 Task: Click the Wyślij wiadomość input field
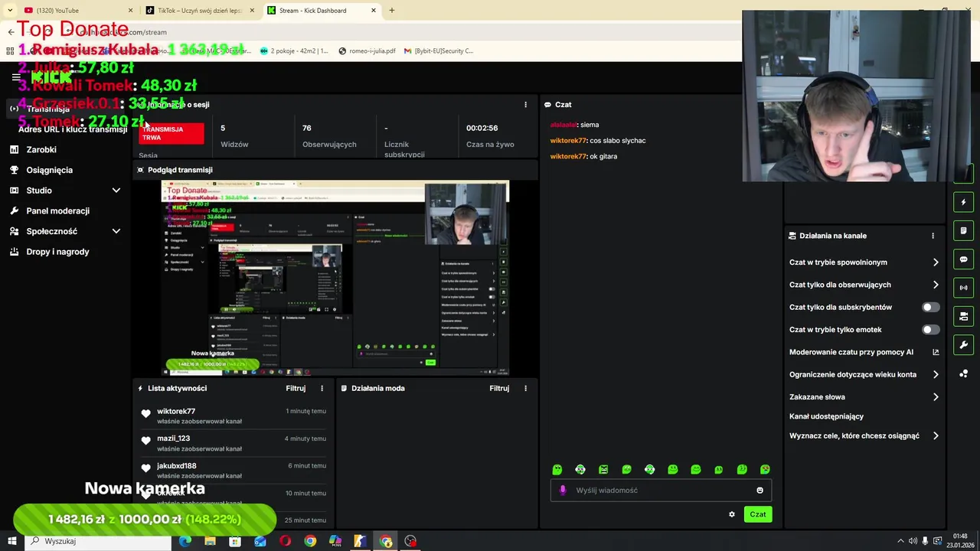pos(661,491)
